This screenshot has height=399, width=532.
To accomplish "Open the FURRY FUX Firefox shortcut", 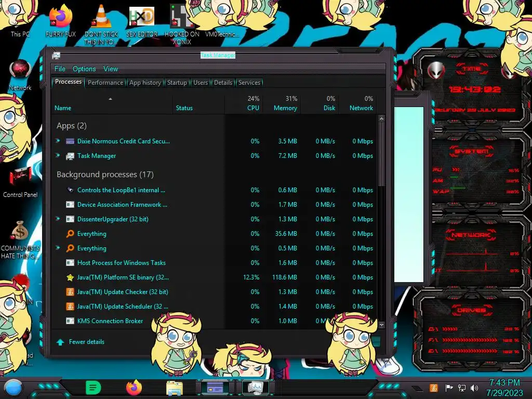I will (60, 20).
